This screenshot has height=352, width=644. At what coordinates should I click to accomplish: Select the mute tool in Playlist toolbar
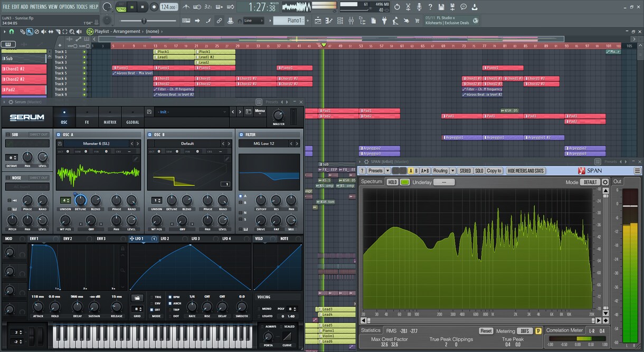click(43, 32)
